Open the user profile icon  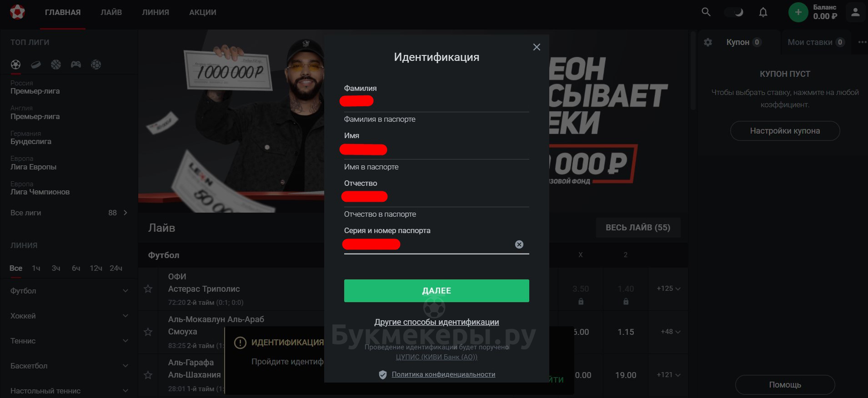coord(855,12)
